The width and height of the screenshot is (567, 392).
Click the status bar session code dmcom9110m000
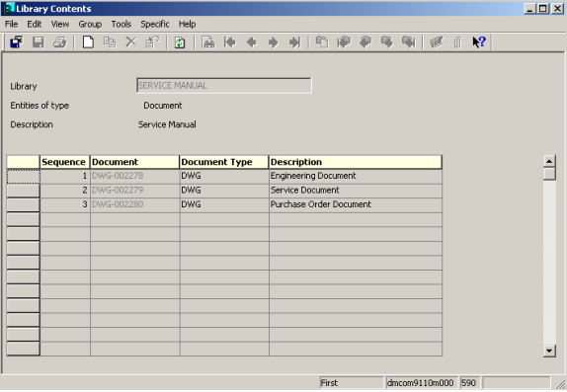[x=421, y=383]
